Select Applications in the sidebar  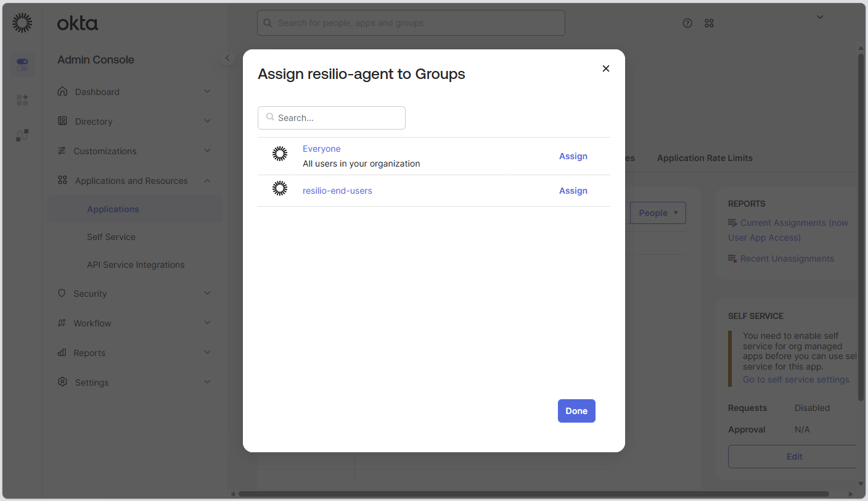(113, 209)
